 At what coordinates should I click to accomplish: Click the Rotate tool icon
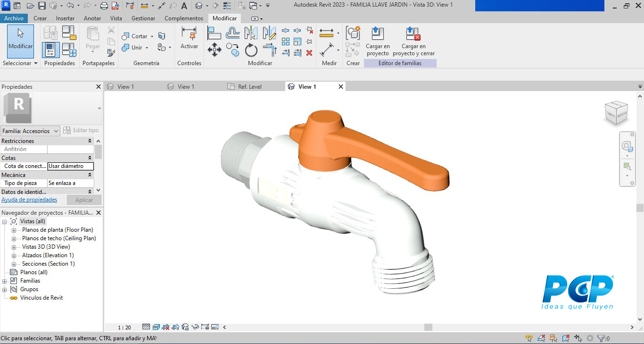[x=251, y=50]
